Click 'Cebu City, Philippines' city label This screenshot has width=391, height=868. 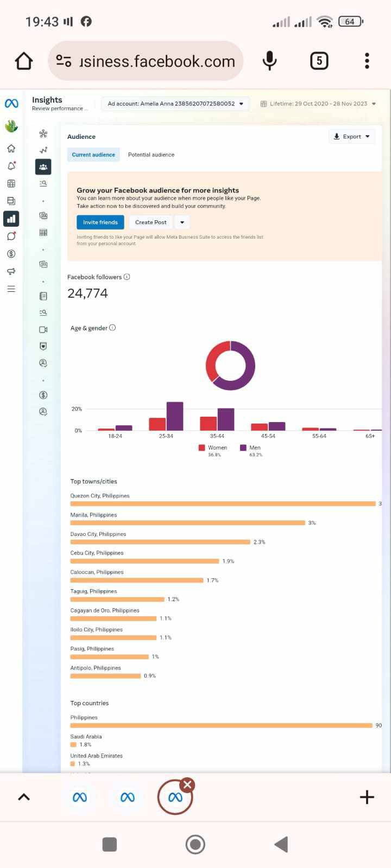point(97,553)
